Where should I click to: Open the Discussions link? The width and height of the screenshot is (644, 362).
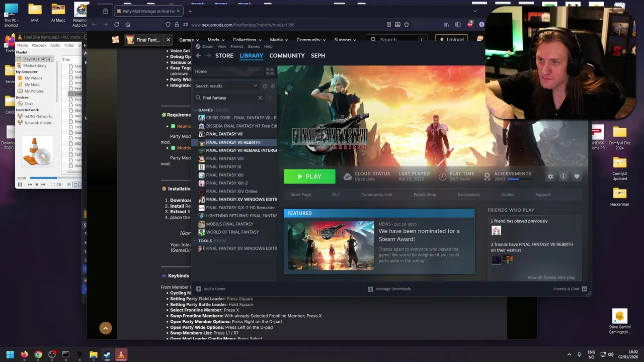(468, 195)
